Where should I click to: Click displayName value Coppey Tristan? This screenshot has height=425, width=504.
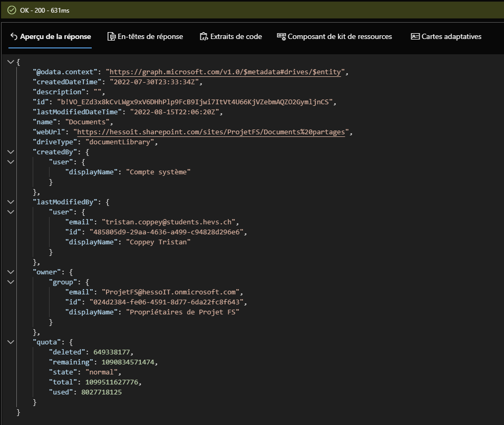pos(158,242)
